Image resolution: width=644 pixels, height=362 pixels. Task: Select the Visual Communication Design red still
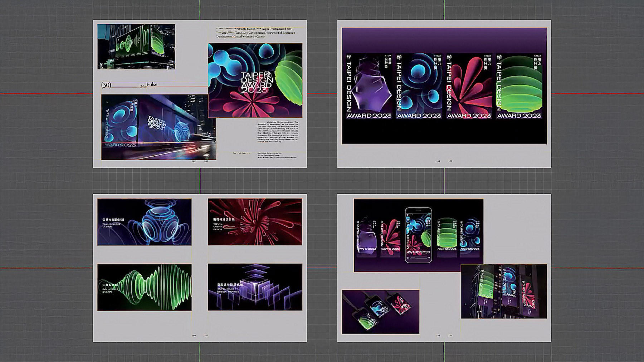pos(255,222)
